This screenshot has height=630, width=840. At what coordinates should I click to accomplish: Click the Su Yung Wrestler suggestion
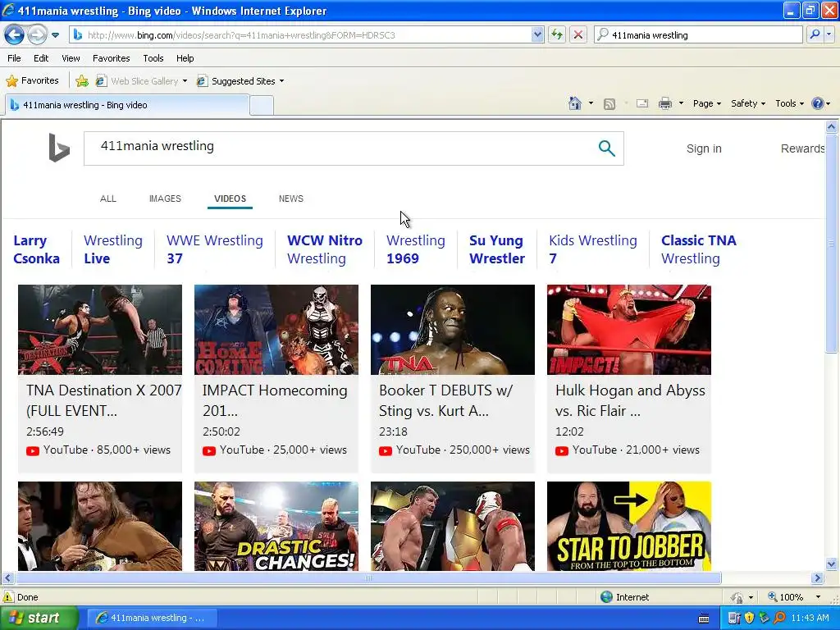[497, 249]
